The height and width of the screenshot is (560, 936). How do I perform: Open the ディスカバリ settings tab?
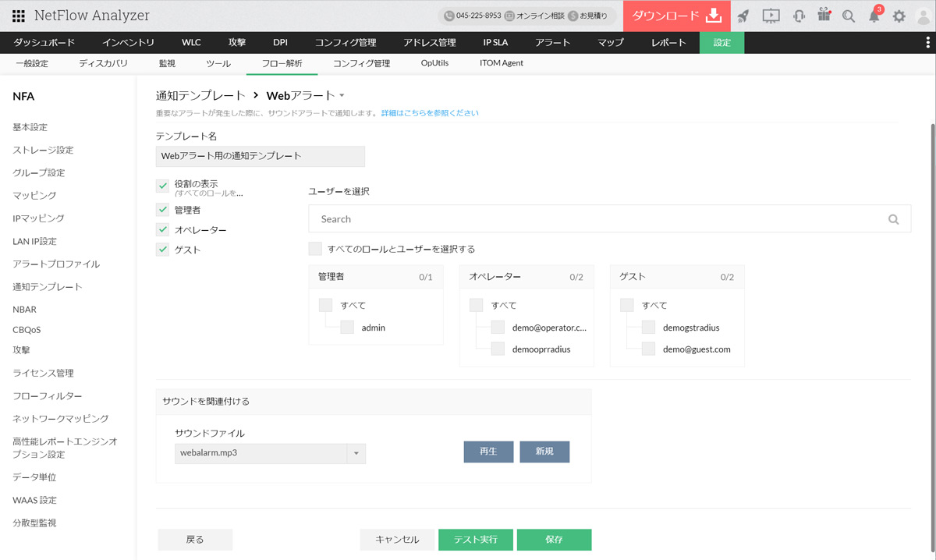(103, 63)
